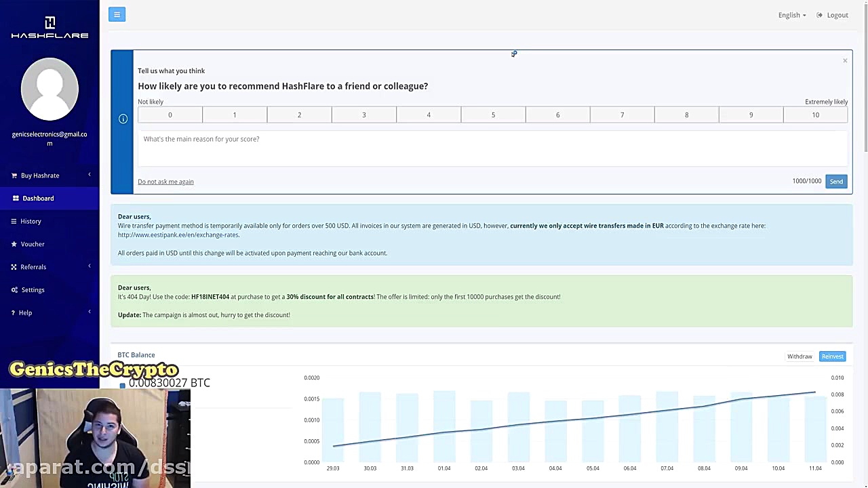Send the survey response

[836, 182]
